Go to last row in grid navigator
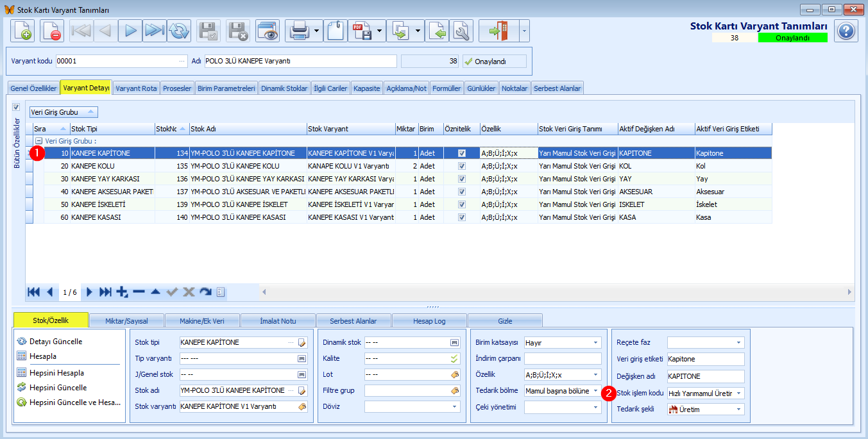This screenshot has width=868, height=439. [x=106, y=292]
